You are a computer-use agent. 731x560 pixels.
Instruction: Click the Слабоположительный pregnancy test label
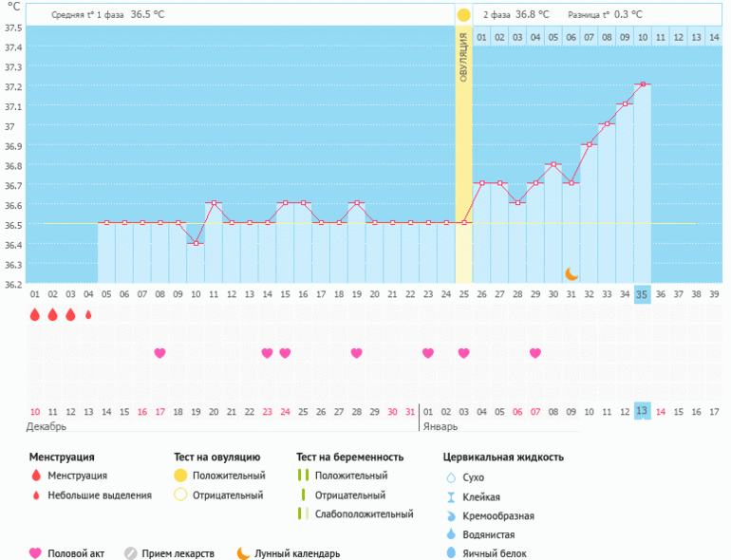[364, 513]
